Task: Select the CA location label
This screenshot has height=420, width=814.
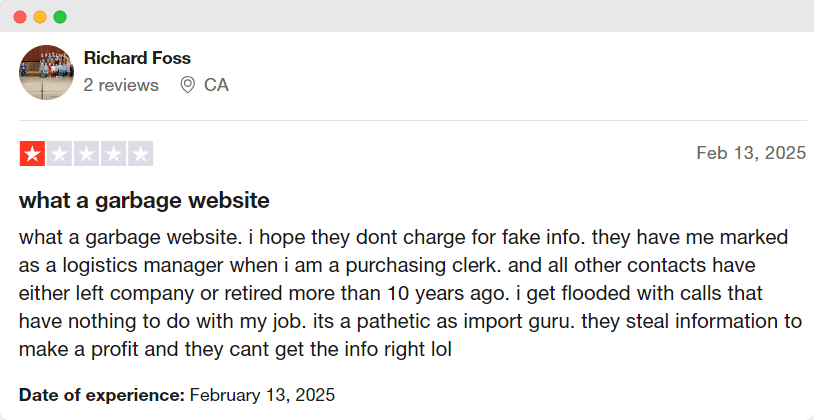Action: coord(216,85)
